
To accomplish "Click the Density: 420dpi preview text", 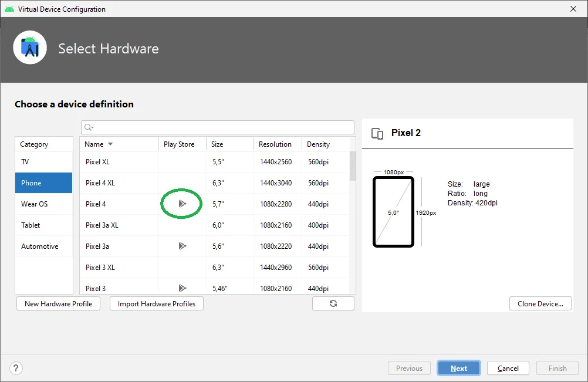I will click(x=472, y=203).
